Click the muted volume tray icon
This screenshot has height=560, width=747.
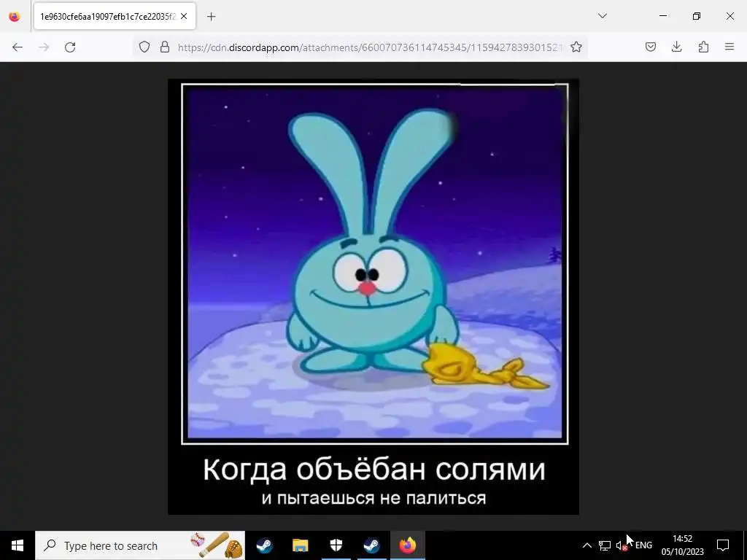coord(622,545)
